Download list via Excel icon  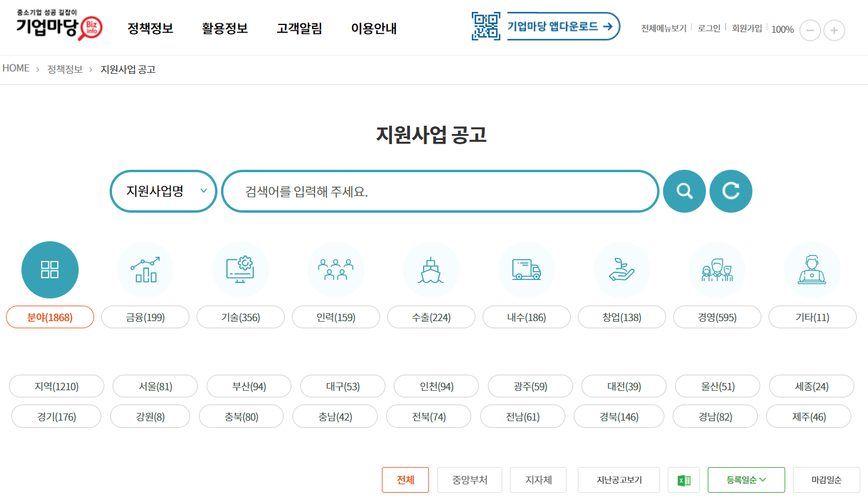(684, 480)
